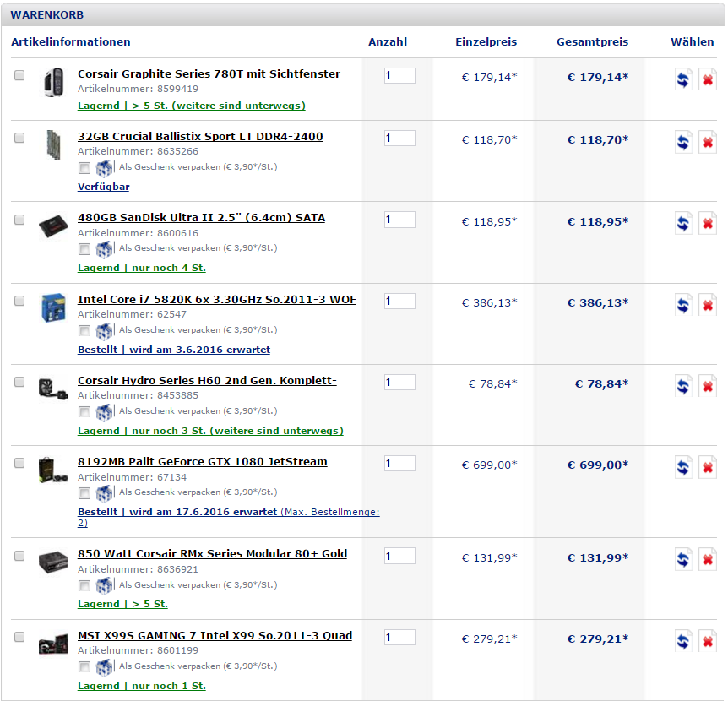Screen dimensions: 728x701
Task: Enable gift wrapping for Intel Core i7 5820K
Action: coord(84,331)
